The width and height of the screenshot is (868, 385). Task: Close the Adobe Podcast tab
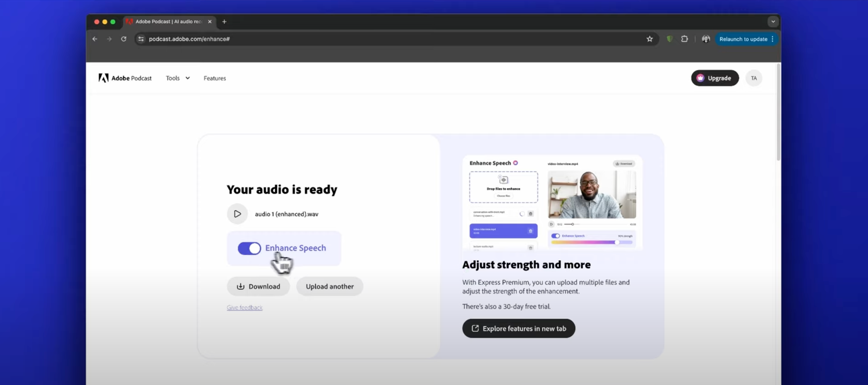pyautogui.click(x=210, y=22)
